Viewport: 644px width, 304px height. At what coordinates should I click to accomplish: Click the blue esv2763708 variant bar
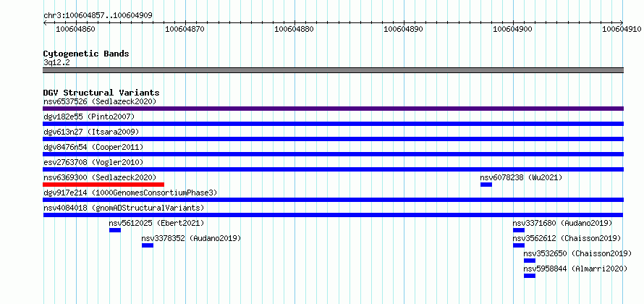(x=333, y=169)
